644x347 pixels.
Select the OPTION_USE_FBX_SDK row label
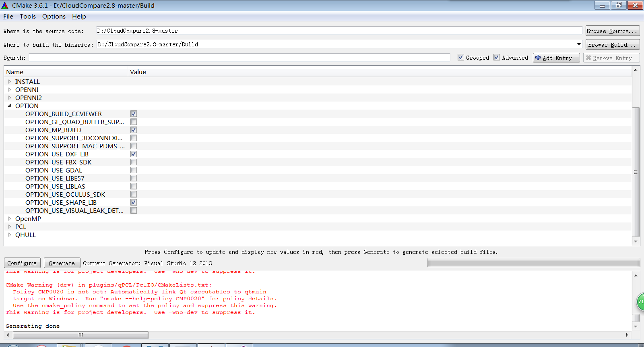[58, 162]
